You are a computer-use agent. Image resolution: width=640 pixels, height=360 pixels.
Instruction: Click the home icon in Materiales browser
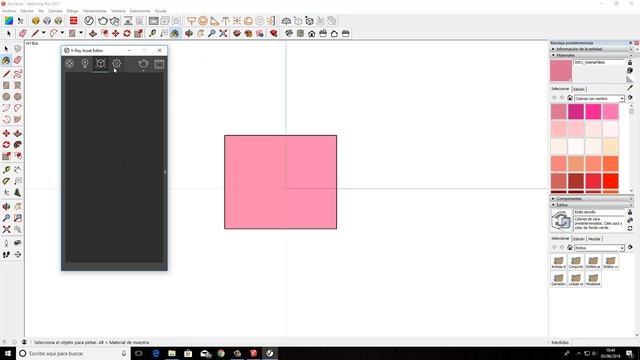[x=570, y=98]
